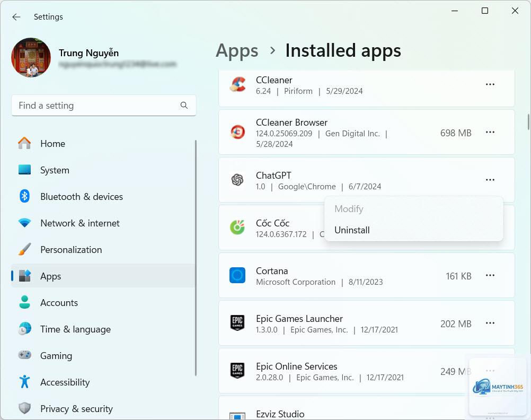Click the Epic Online Services name
The height and width of the screenshot is (420, 531).
pos(297,366)
